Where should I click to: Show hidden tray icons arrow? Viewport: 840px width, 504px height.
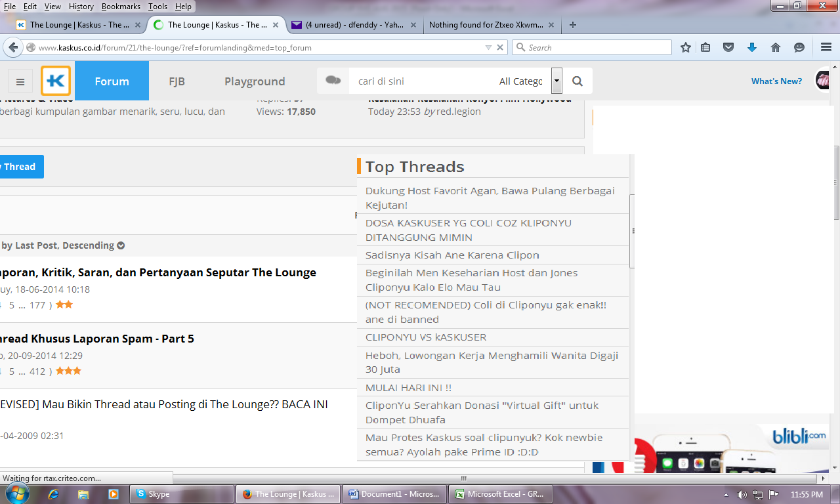point(726,495)
